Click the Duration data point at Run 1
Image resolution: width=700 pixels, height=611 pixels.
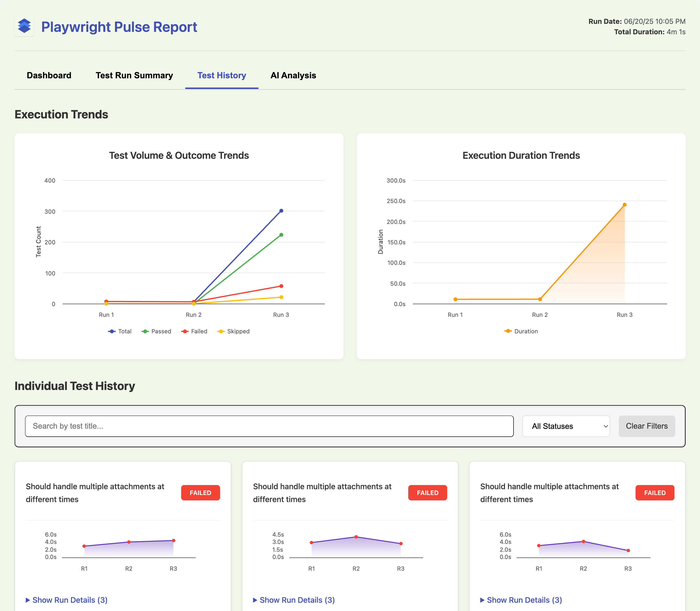(456, 299)
